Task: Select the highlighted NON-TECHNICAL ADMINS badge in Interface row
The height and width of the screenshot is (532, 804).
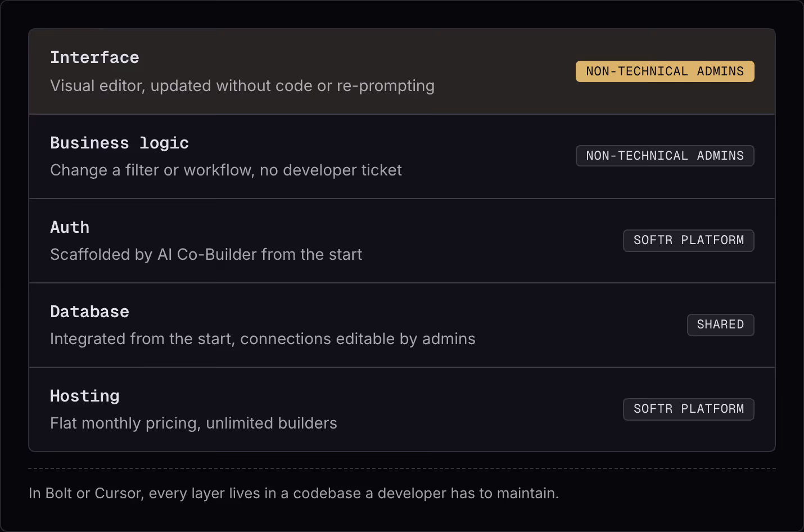Action: [x=665, y=71]
